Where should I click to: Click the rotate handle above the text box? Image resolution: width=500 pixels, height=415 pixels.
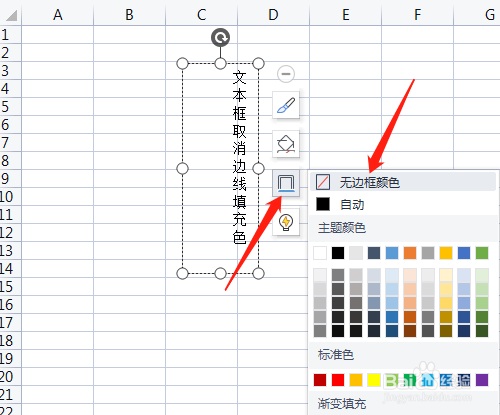click(x=220, y=37)
